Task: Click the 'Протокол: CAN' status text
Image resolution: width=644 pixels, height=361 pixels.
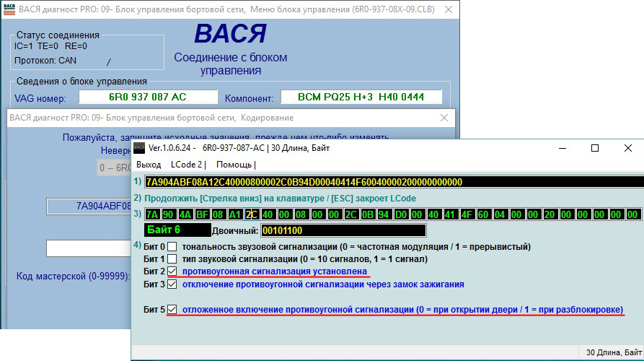Action: (x=45, y=61)
